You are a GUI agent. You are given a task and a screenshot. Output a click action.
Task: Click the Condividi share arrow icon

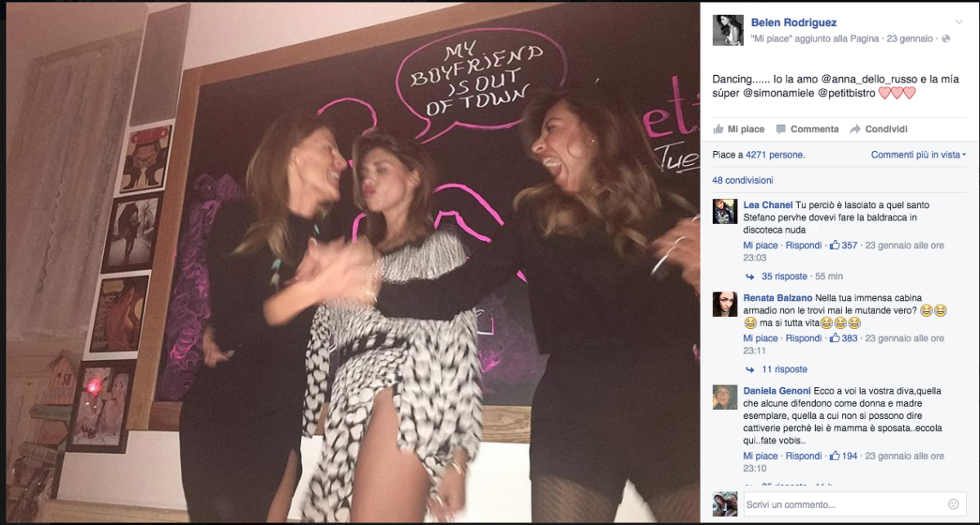point(855,129)
